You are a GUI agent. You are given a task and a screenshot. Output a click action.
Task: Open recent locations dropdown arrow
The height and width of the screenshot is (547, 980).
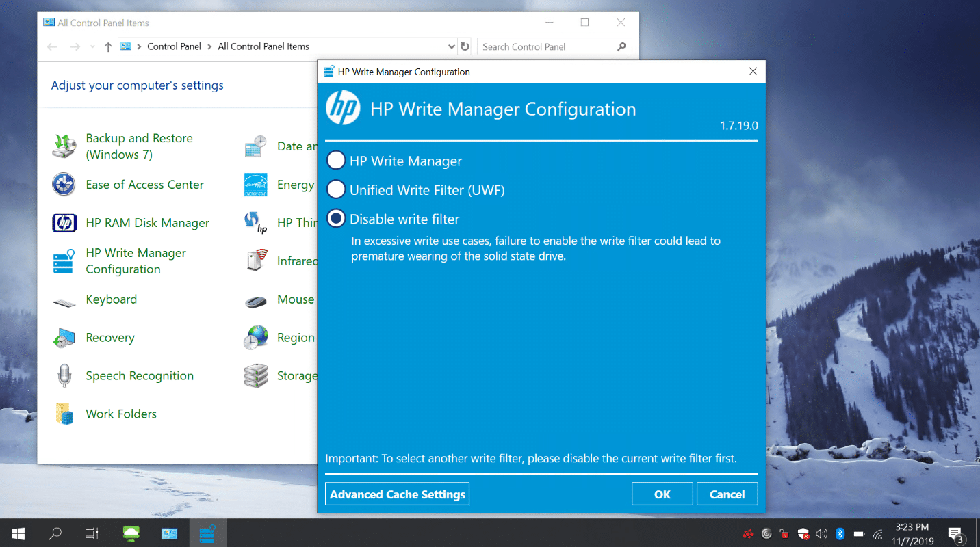pos(92,46)
